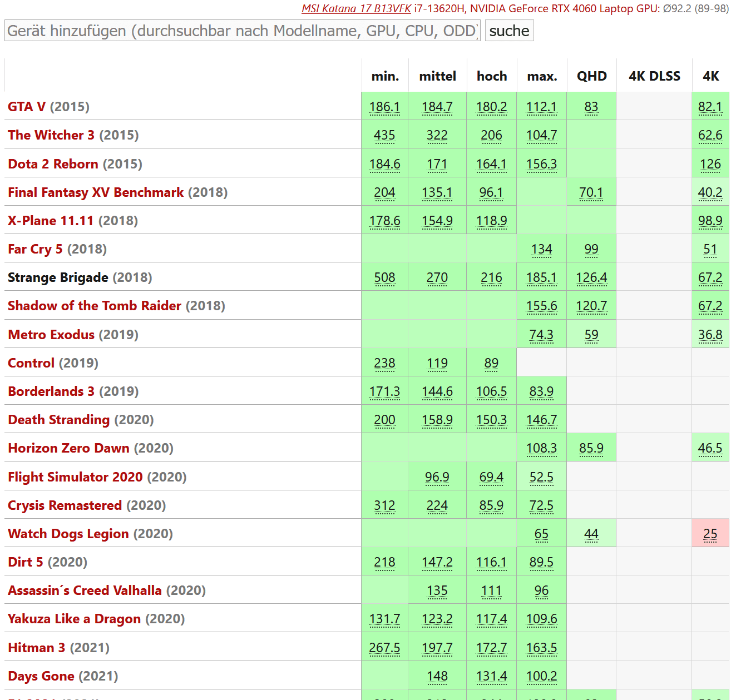This screenshot has width=731, height=700.
Task: Click Watch Dogs Legion QHD value 44
Action: point(591,534)
